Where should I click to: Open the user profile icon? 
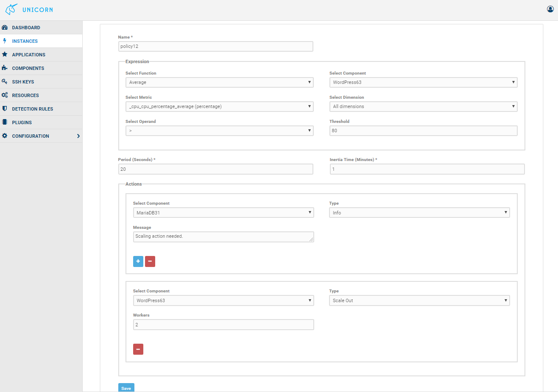[550, 9]
